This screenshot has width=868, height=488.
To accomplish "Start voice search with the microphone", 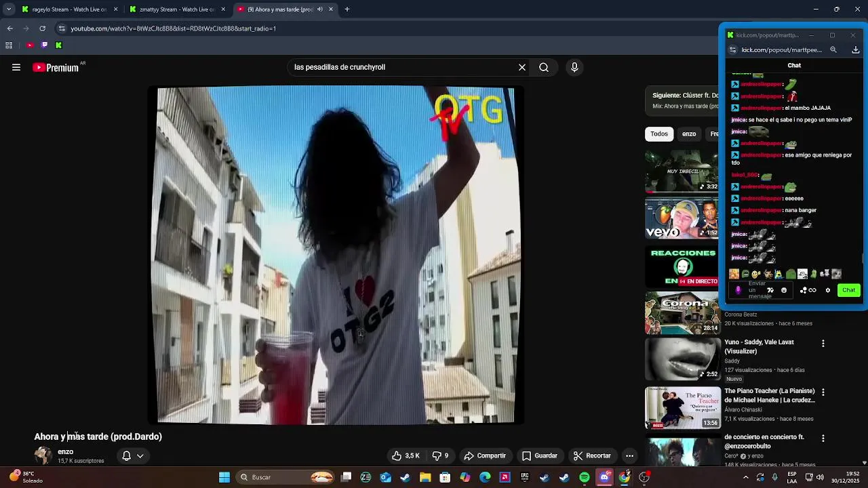I will click(574, 67).
